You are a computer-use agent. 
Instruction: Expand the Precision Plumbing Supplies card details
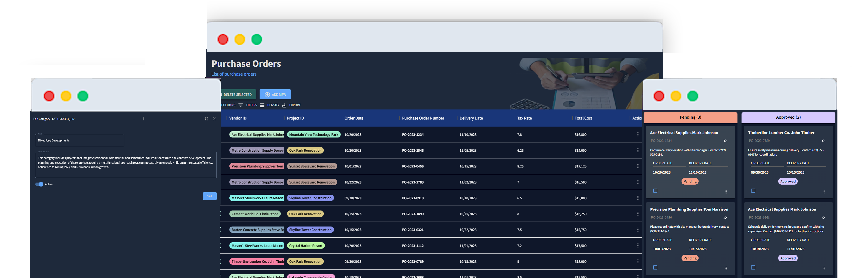click(x=725, y=218)
